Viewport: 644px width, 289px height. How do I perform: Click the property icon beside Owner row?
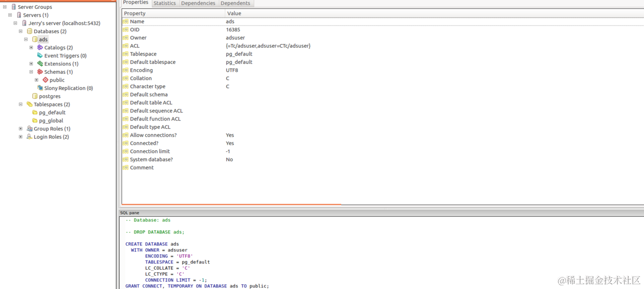125,38
